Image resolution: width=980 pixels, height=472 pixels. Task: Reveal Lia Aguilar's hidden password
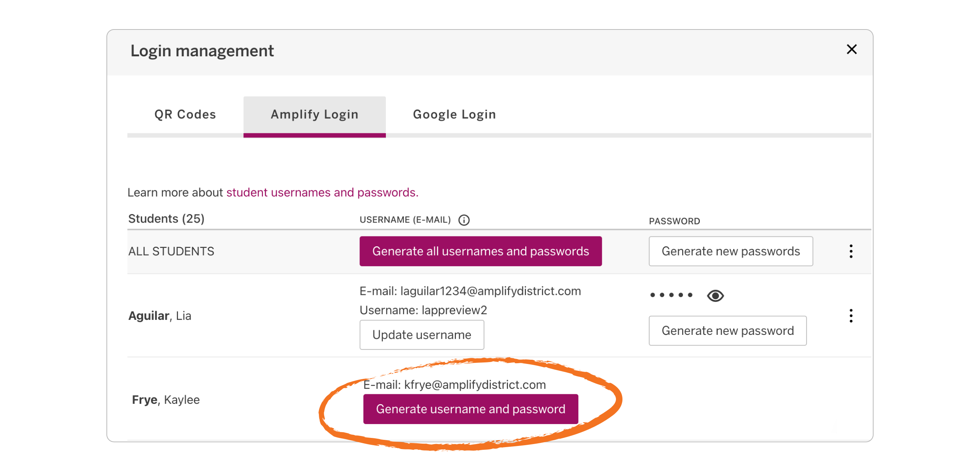click(x=715, y=295)
